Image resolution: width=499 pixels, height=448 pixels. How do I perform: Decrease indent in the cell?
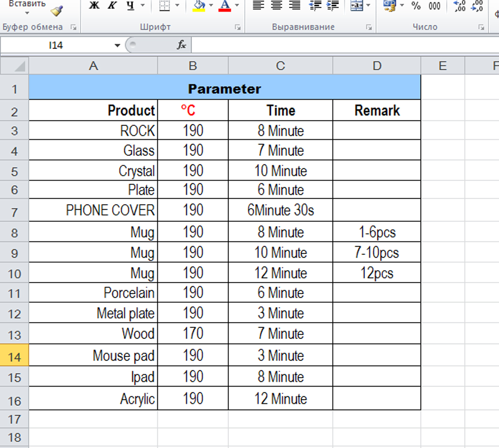click(315, 5)
